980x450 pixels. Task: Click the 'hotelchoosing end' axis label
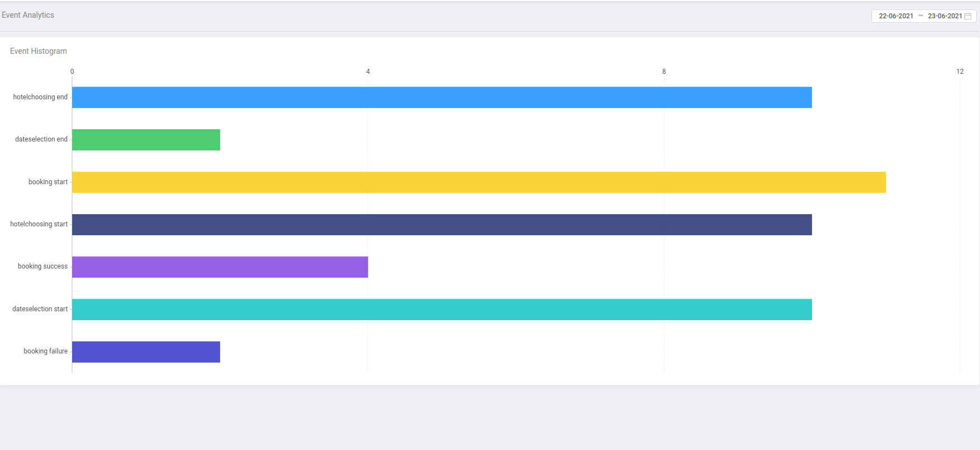40,97
